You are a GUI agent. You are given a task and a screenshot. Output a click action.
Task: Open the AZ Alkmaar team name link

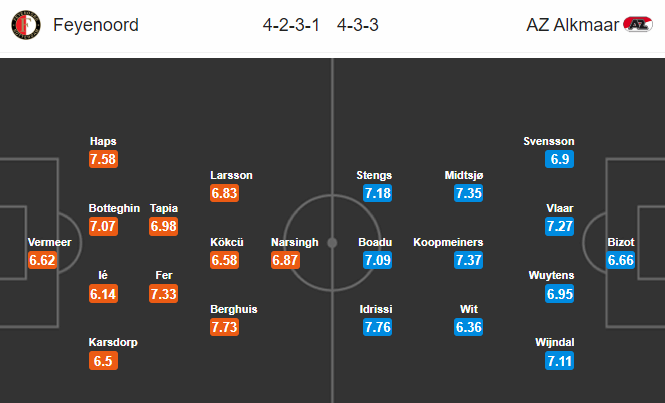point(573,25)
